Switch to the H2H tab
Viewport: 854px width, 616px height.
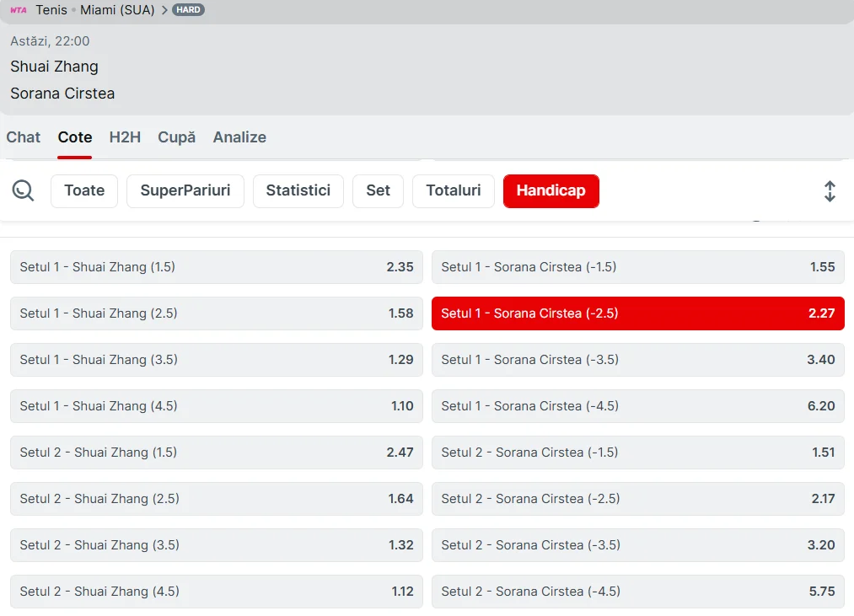(125, 137)
